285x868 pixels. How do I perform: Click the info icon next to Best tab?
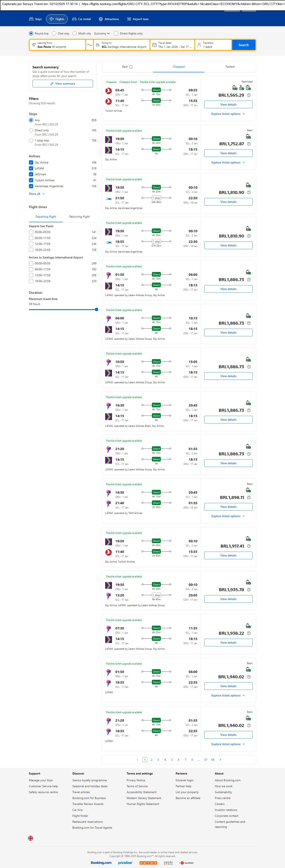tap(131, 67)
